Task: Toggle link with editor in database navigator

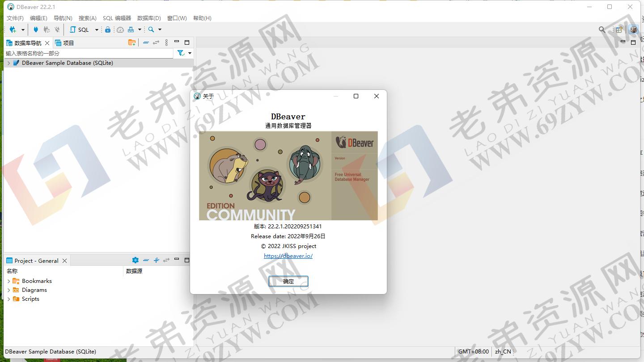Action: point(156,43)
